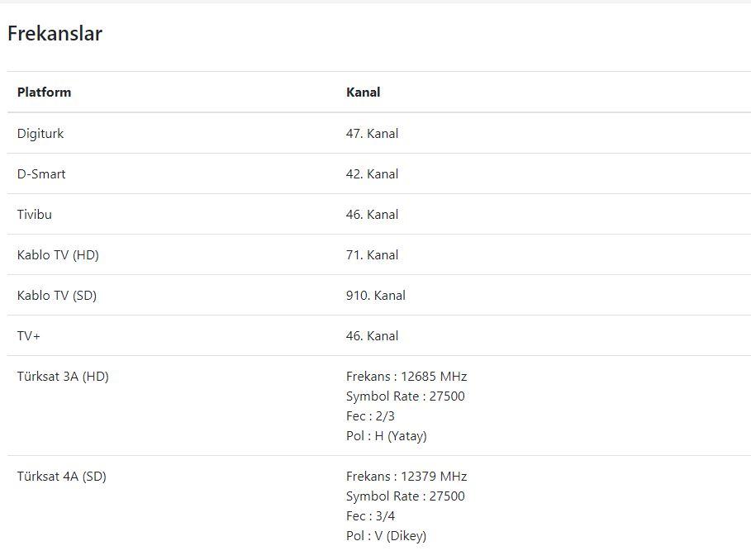
Task: Click the Frekans 12685 MHz text
Action: (x=406, y=377)
